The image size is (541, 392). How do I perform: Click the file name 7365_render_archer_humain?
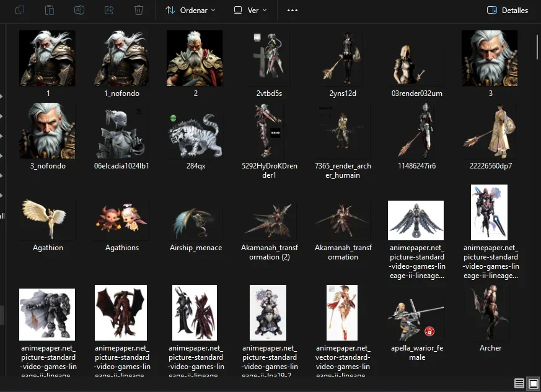click(x=343, y=170)
